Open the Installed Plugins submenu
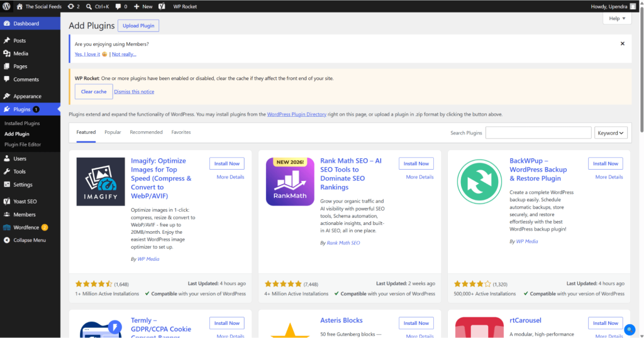 (x=22, y=123)
